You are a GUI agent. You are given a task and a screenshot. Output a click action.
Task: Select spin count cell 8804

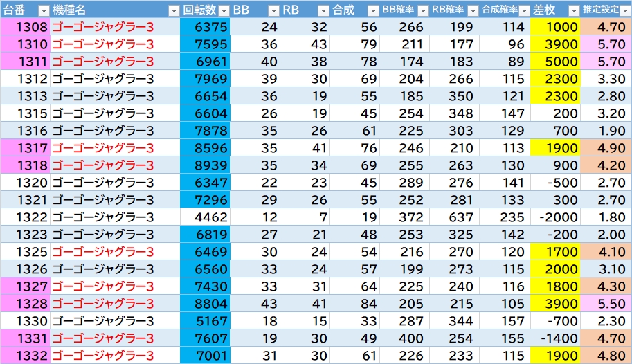[x=205, y=304]
